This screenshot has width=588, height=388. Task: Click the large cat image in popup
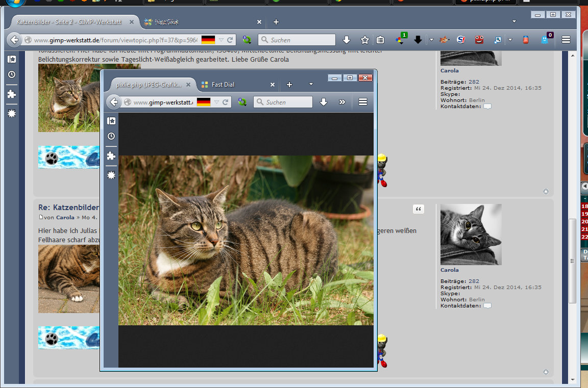tap(246, 240)
